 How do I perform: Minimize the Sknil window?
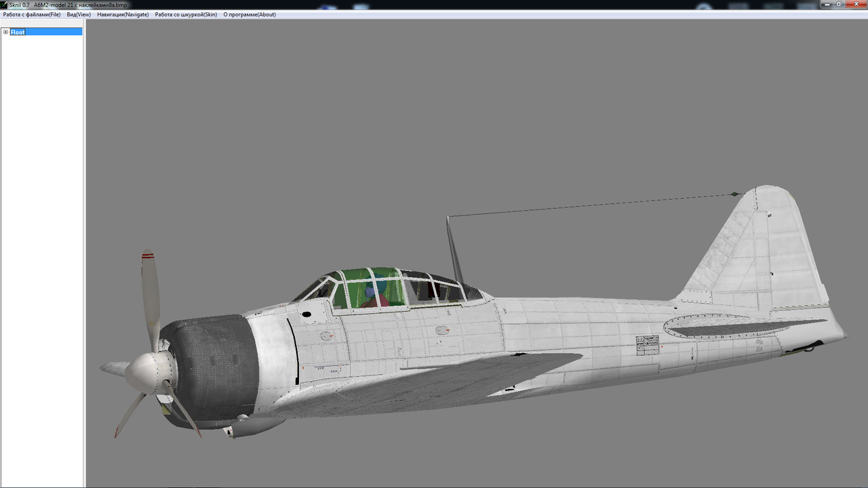click(827, 4)
